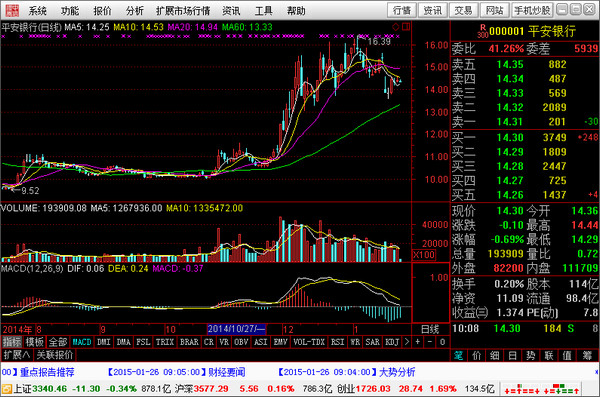Click the minus zoom-out chart button
The image size is (600, 397).
tap(430, 342)
